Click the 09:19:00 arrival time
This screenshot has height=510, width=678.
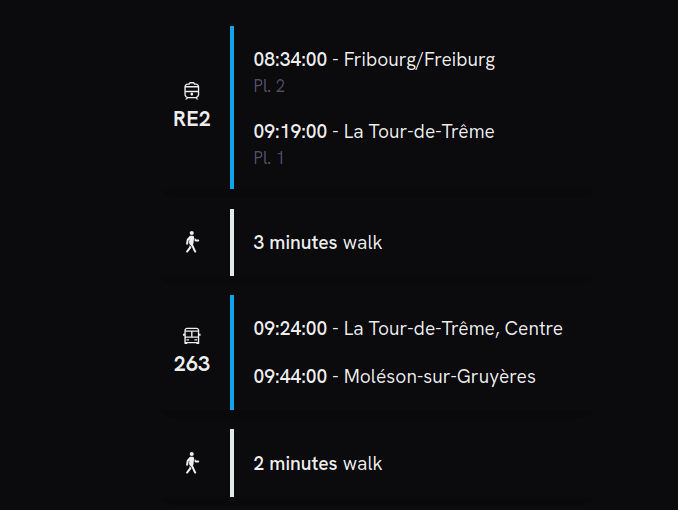click(x=290, y=132)
